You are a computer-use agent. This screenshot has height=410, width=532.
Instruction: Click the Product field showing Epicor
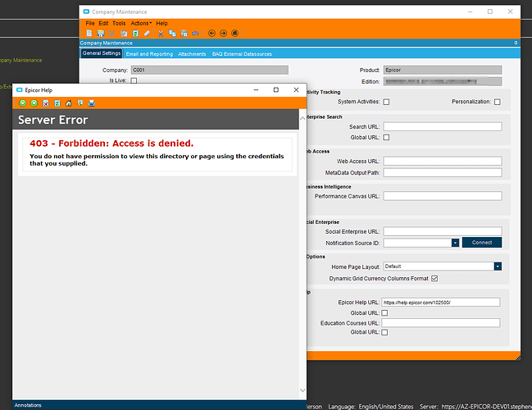(x=443, y=70)
